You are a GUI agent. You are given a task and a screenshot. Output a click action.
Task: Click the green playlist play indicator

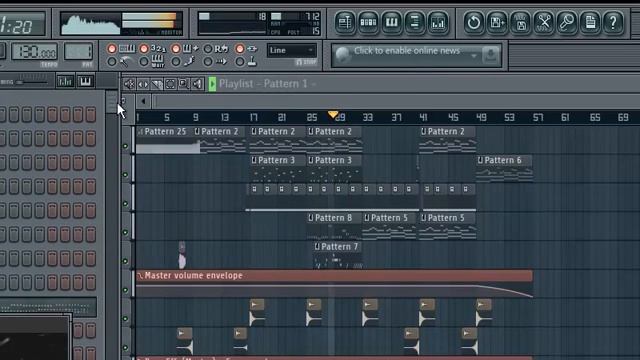pos(212,84)
